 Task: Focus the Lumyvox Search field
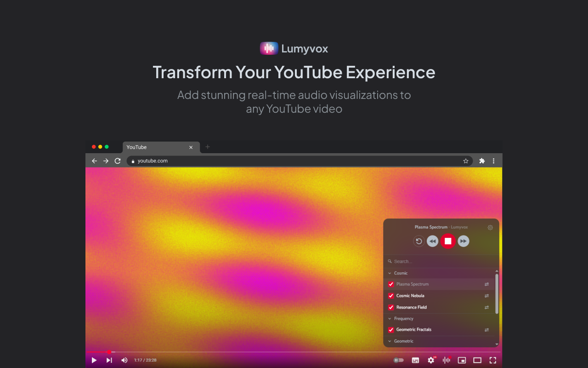(x=441, y=261)
